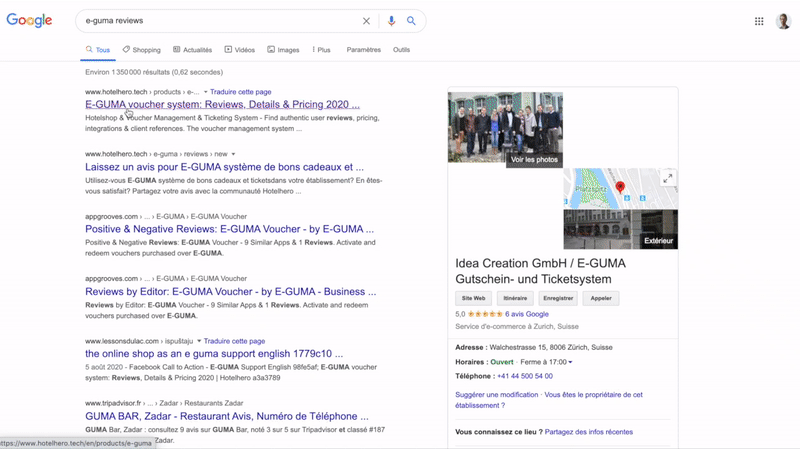This screenshot has width=800, height=449.
Task: Click Vous êtes le propriétaire de cet établissement link
Action: pos(549,400)
